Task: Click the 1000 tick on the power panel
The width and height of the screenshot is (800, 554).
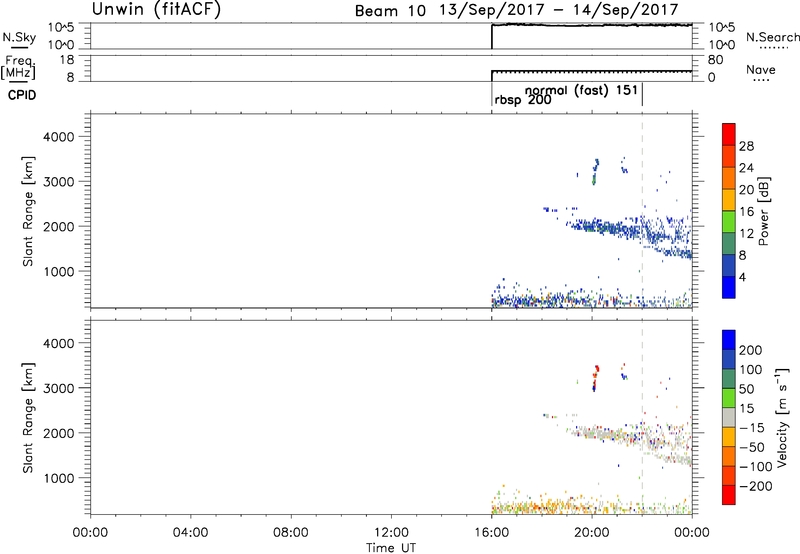Action: (60, 271)
